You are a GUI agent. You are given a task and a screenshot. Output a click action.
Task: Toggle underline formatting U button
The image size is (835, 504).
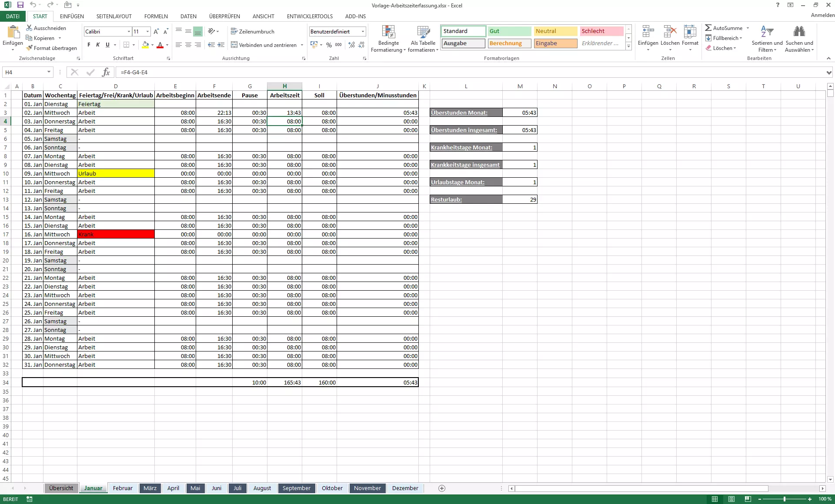tap(107, 45)
